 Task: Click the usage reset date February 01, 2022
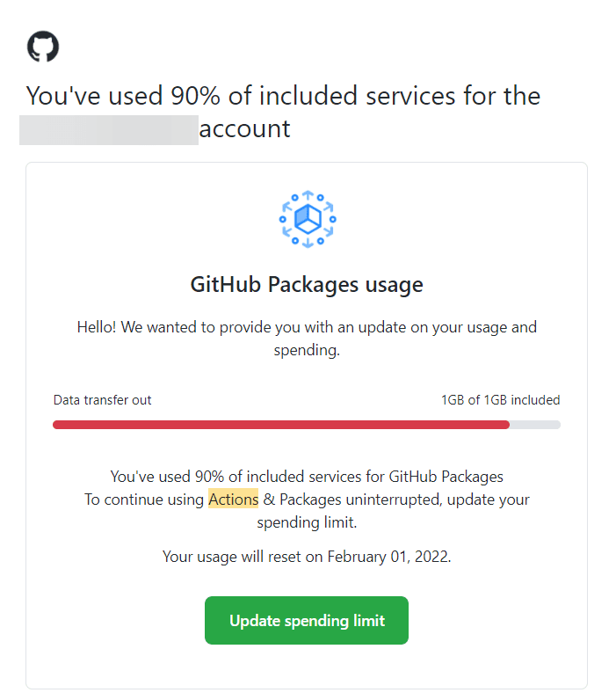pyautogui.click(x=388, y=557)
